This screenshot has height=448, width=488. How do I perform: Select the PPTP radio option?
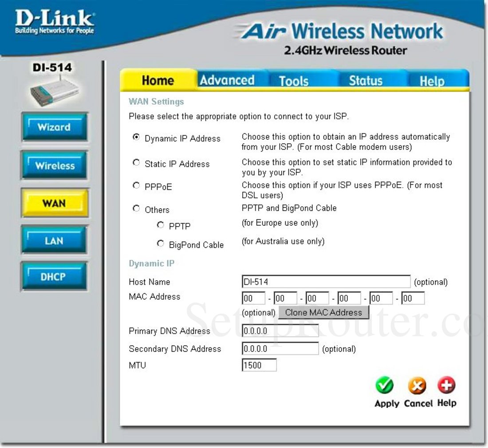click(161, 225)
